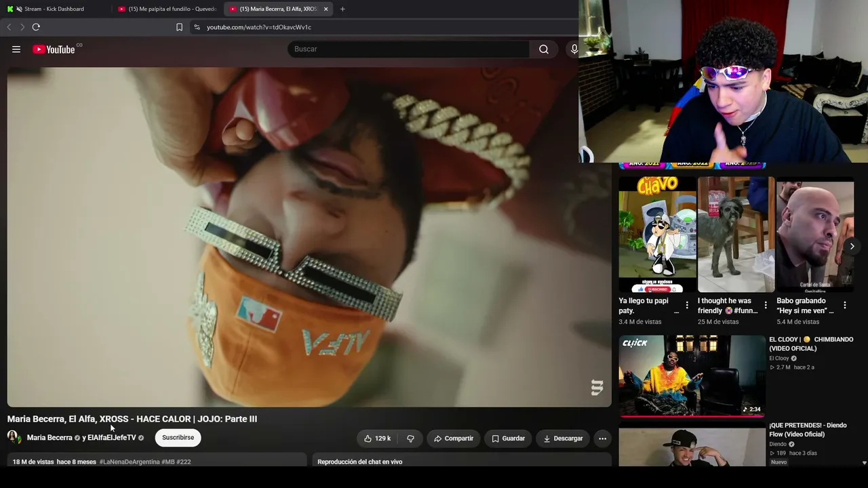This screenshot has height=488, width=868.
Task: Switch to the Stream - Kick Dashboard tab
Action: coord(54,9)
